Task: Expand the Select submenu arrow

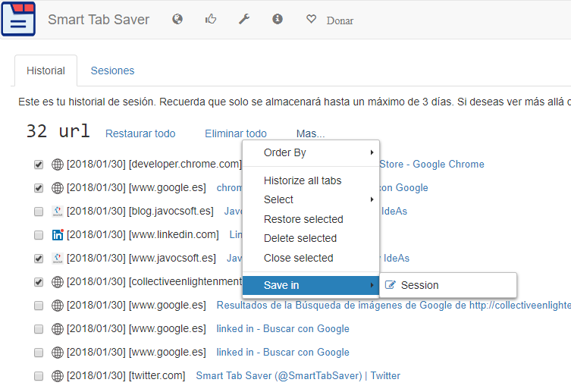Action: [x=372, y=199]
